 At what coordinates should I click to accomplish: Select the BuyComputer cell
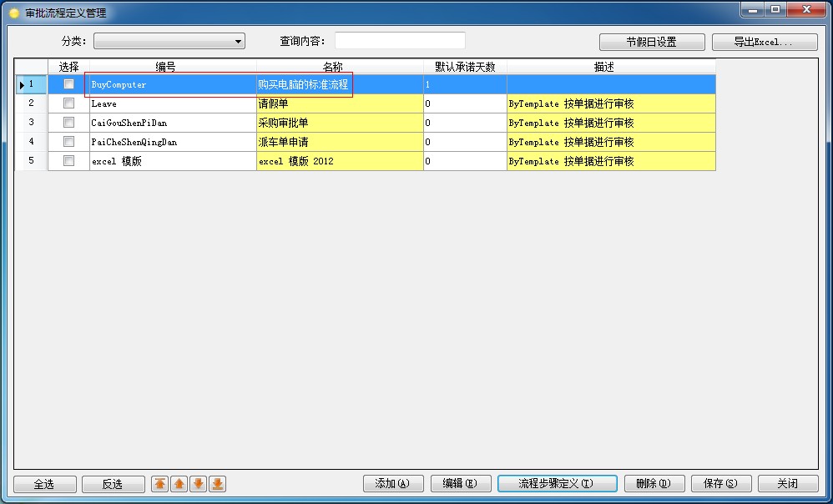click(x=173, y=84)
